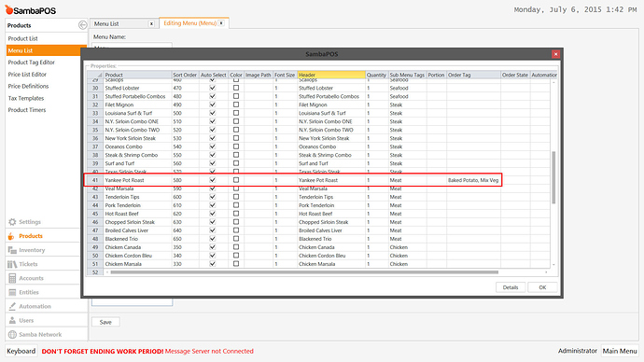Select row 41 header
Viewport: 644px width, 362px height.
click(95, 180)
